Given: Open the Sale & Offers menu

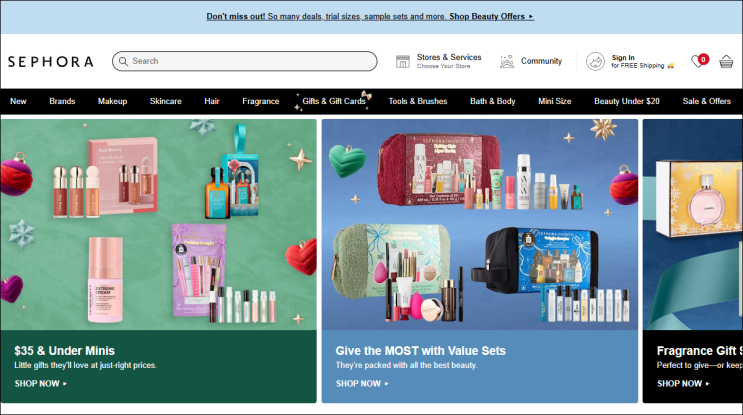Looking at the screenshot, I should pyautogui.click(x=707, y=101).
